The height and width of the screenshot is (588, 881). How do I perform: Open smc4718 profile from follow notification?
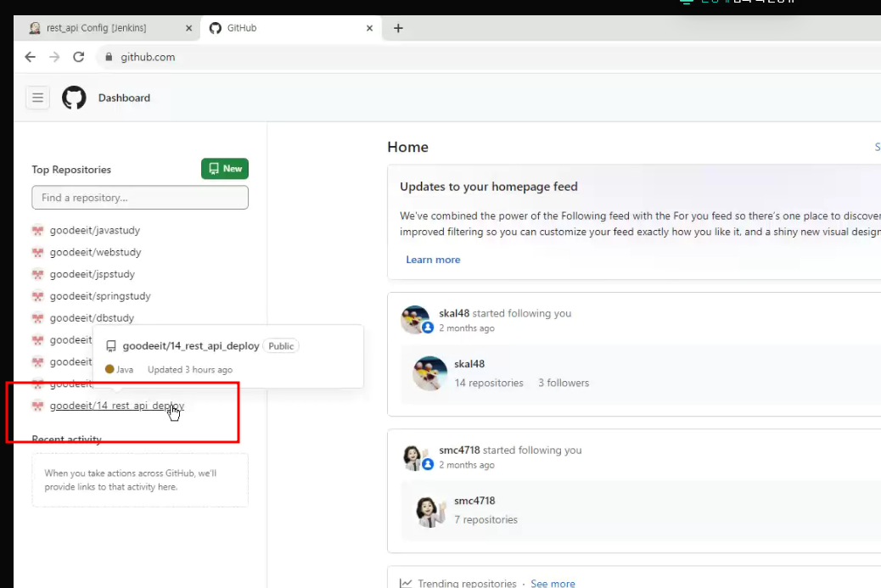point(460,451)
